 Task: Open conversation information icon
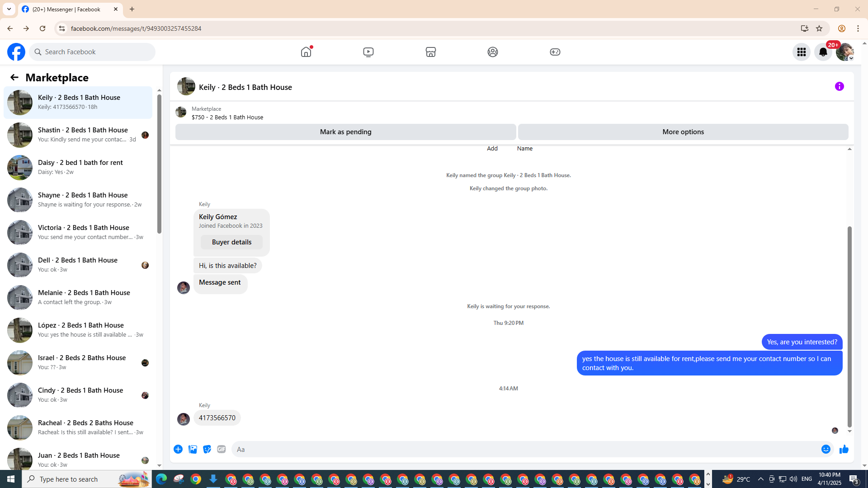(x=840, y=86)
